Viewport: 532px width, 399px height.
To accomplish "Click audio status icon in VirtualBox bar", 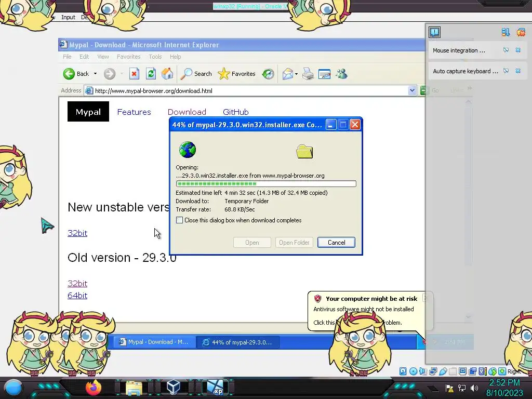I will coord(423,371).
